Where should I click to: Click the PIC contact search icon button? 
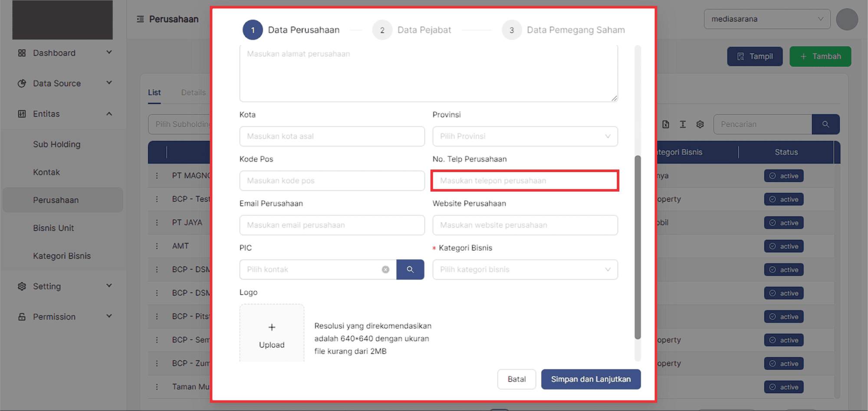pyautogui.click(x=410, y=270)
